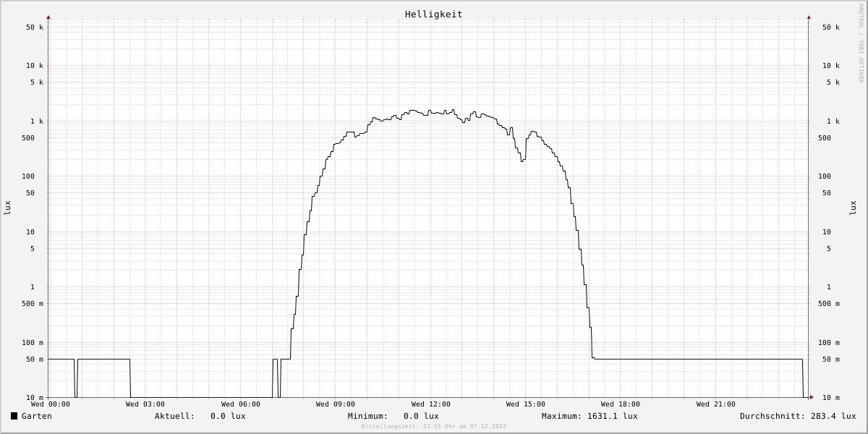The image size is (868, 434).
Task: Click the 10 m label on right axis
Action: pyautogui.click(x=831, y=398)
